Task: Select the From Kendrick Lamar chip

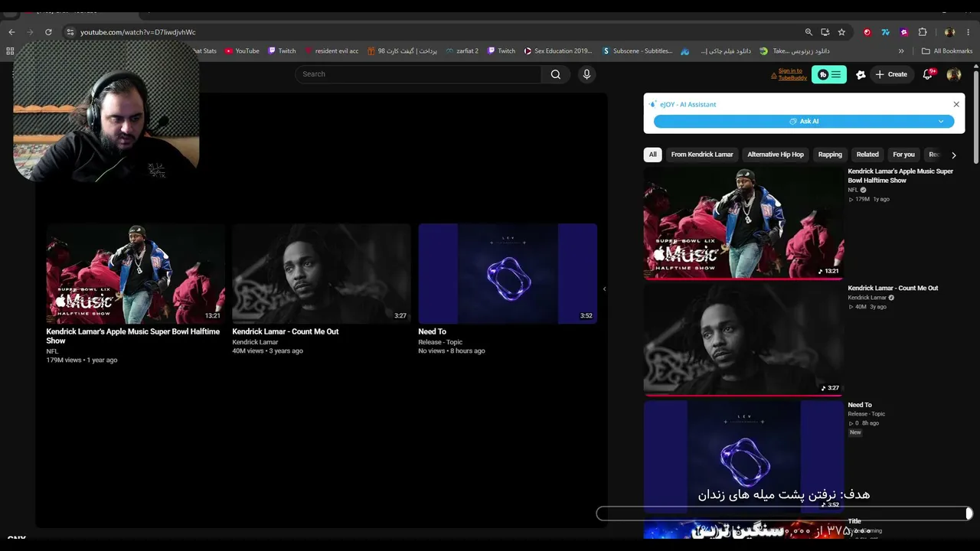Action: point(702,155)
